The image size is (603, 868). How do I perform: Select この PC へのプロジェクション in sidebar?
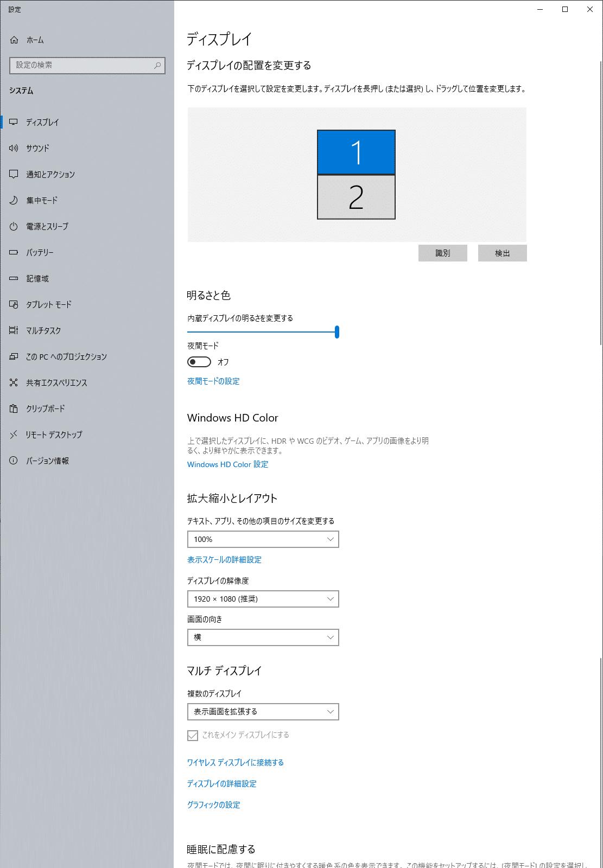coord(67,356)
